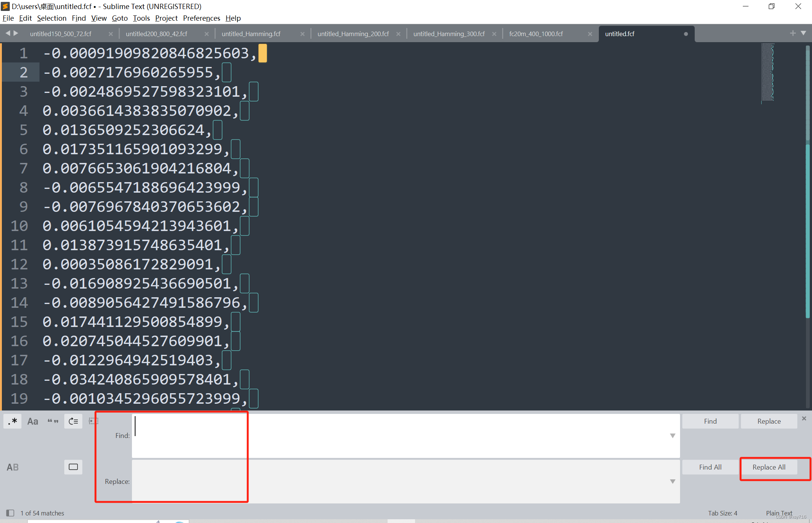Screen dimensions: 812x523
Task: Toggle in-selection search icon
Action: coord(93,421)
